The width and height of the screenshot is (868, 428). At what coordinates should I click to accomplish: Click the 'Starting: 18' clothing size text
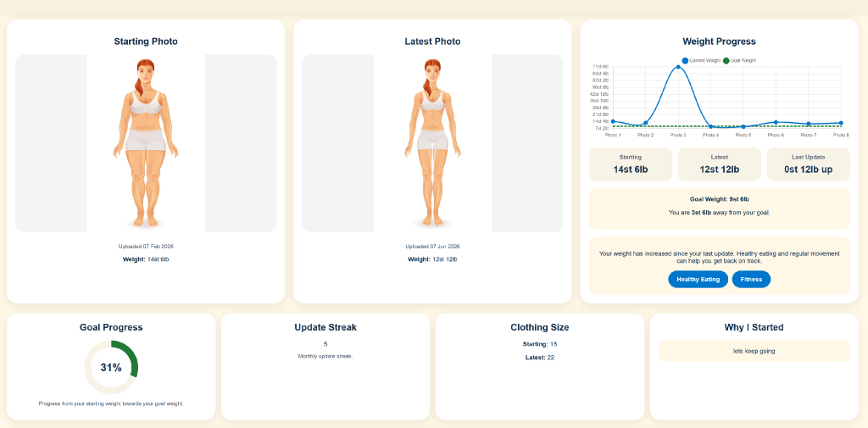point(540,344)
